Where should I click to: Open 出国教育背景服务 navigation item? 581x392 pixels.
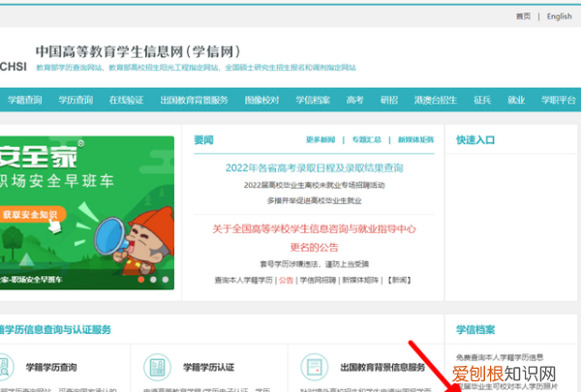[195, 100]
